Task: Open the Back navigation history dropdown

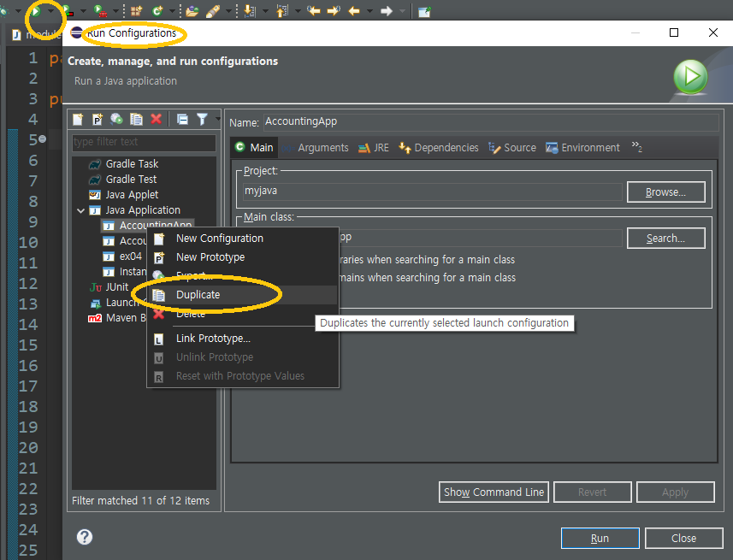Action: (x=369, y=11)
